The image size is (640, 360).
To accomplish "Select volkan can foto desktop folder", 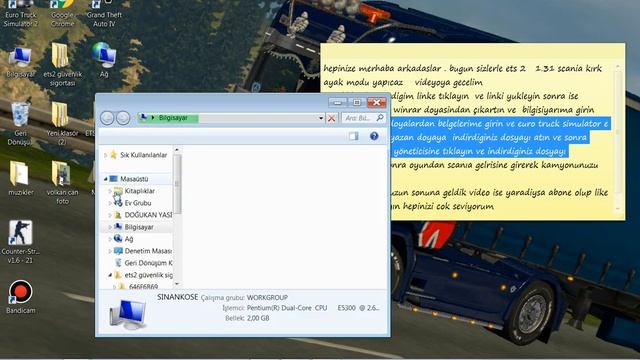I will pyautogui.click(x=62, y=182).
